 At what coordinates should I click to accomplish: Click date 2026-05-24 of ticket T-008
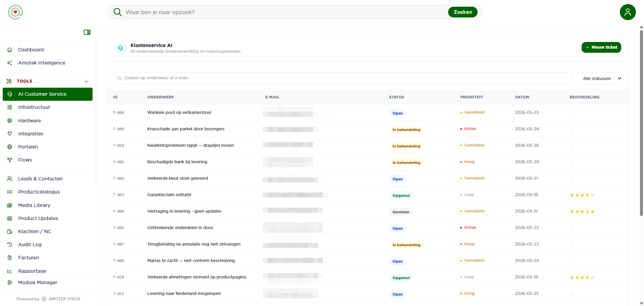[x=527, y=261]
